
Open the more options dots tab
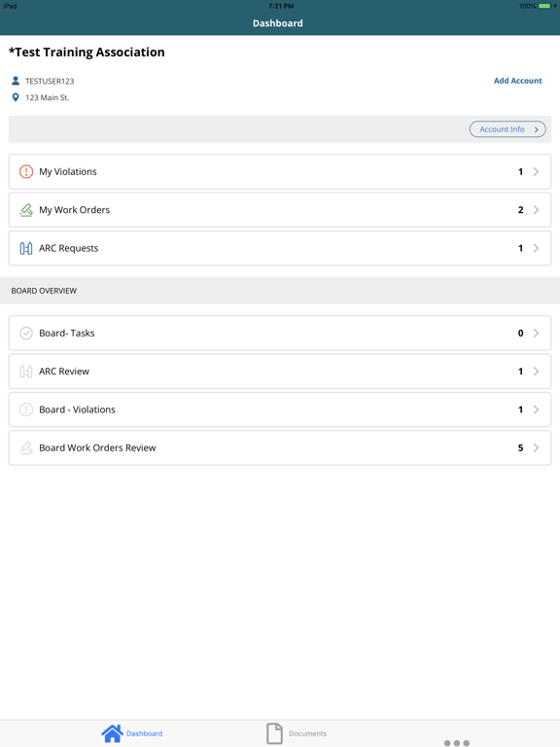[x=457, y=743]
